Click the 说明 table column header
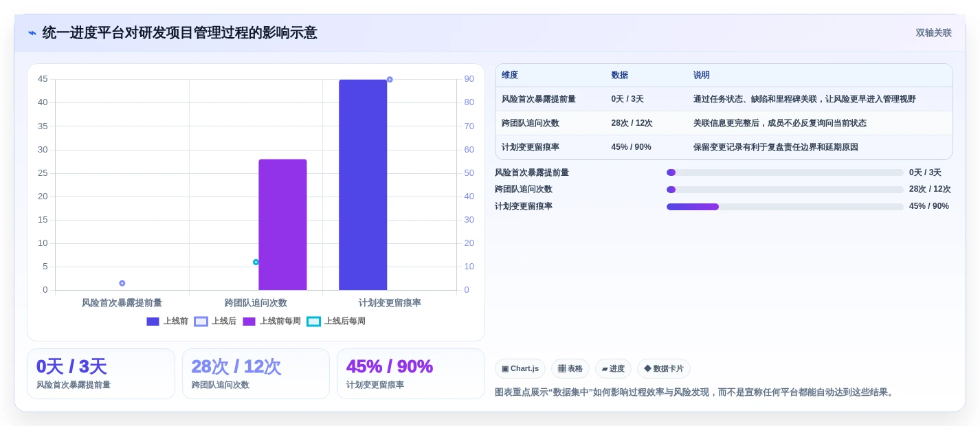 702,76
